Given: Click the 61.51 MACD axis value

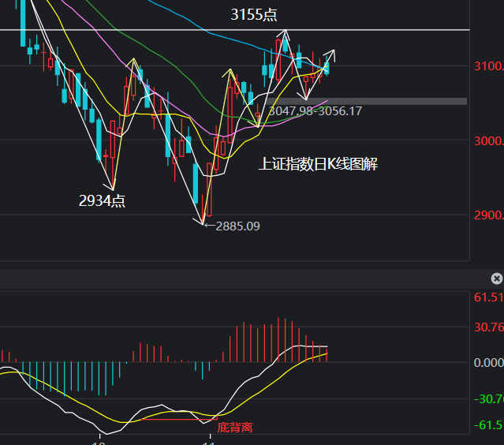Looking at the screenshot, I should pos(489,297).
